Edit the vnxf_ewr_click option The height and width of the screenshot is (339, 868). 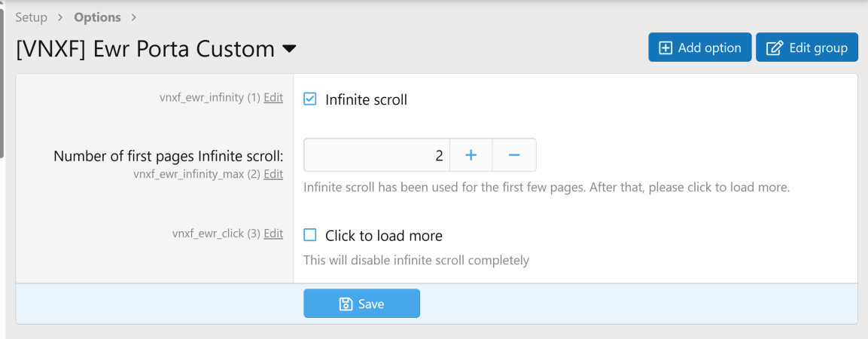coord(273,234)
